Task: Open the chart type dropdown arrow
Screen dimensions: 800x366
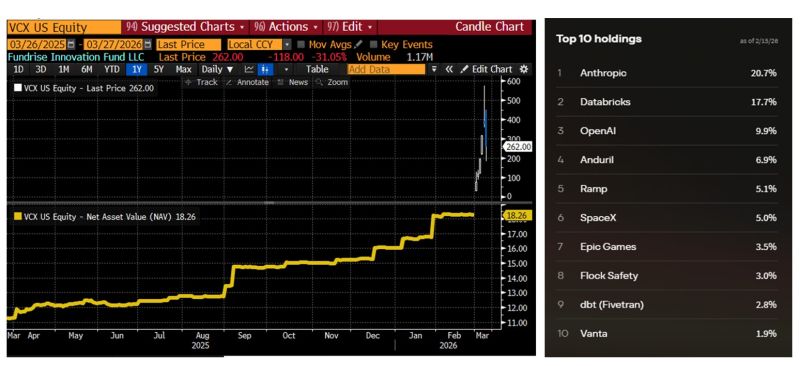Action: [286, 69]
